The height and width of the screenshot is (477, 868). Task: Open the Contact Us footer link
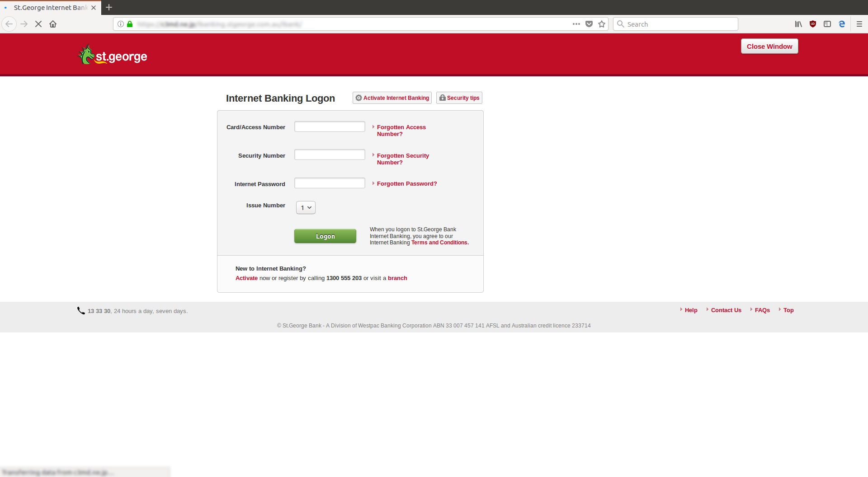click(726, 310)
